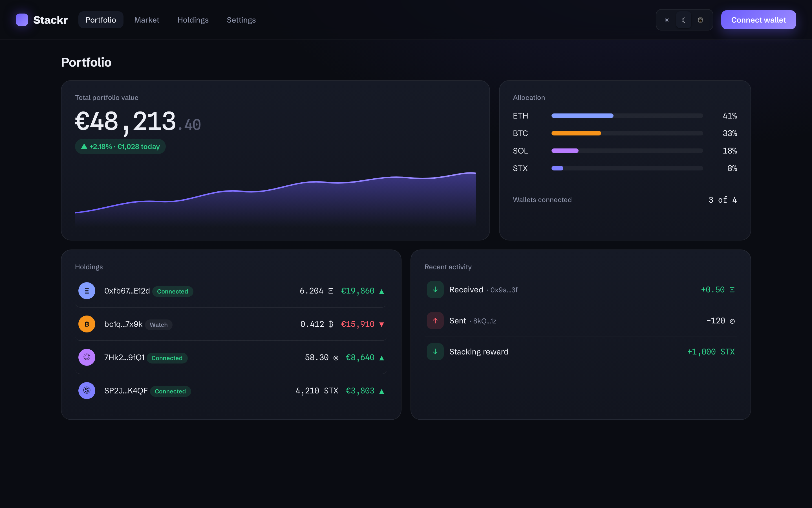Click the '+1,000 STX' reward amount
812x508 pixels.
tap(711, 351)
